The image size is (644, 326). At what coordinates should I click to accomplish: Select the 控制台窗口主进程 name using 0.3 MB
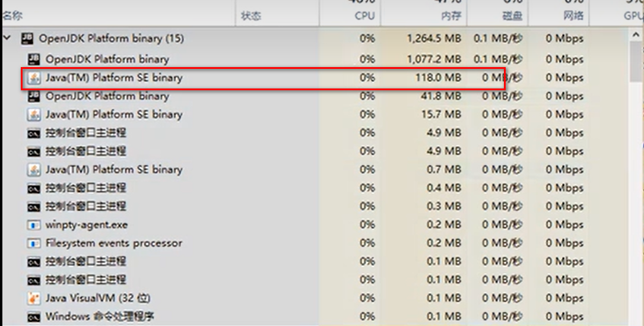[x=85, y=207]
